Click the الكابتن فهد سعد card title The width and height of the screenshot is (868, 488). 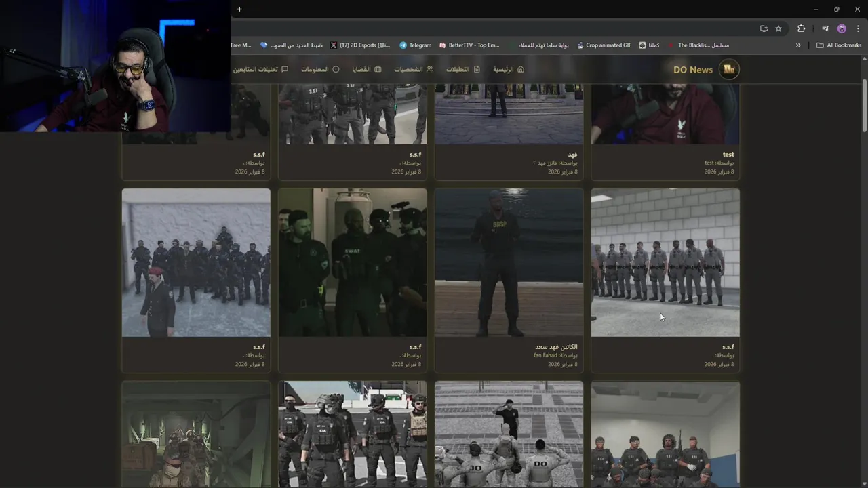click(556, 347)
